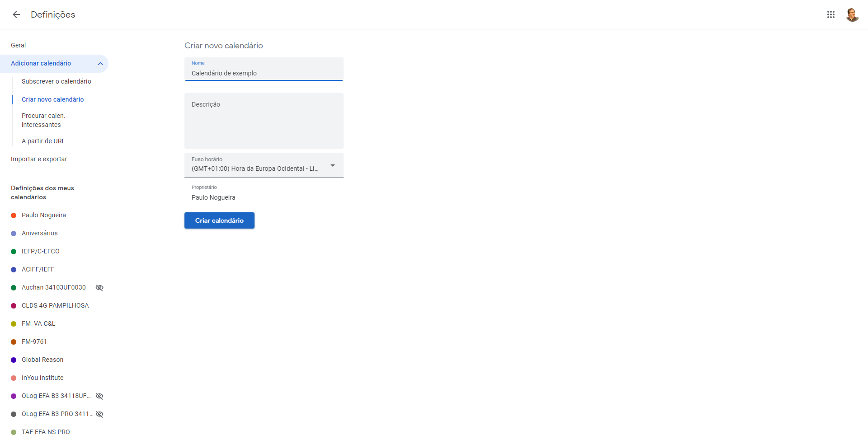Open InYou Institute calendar settings
The width and height of the screenshot is (868, 435).
42,378
